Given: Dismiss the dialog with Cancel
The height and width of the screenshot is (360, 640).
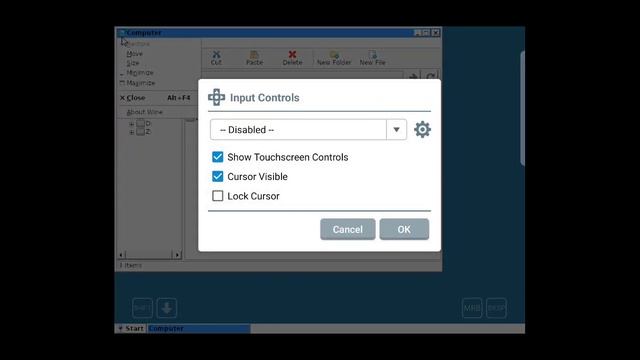Looking at the screenshot, I should [x=348, y=229].
